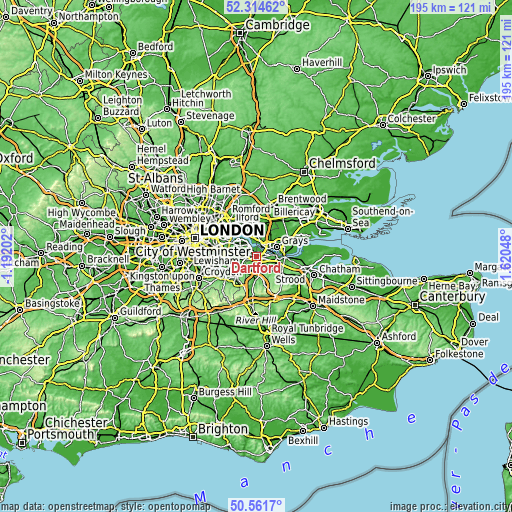Click the Grays town marker
The height and width of the screenshot is (512, 512).
[x=277, y=247]
